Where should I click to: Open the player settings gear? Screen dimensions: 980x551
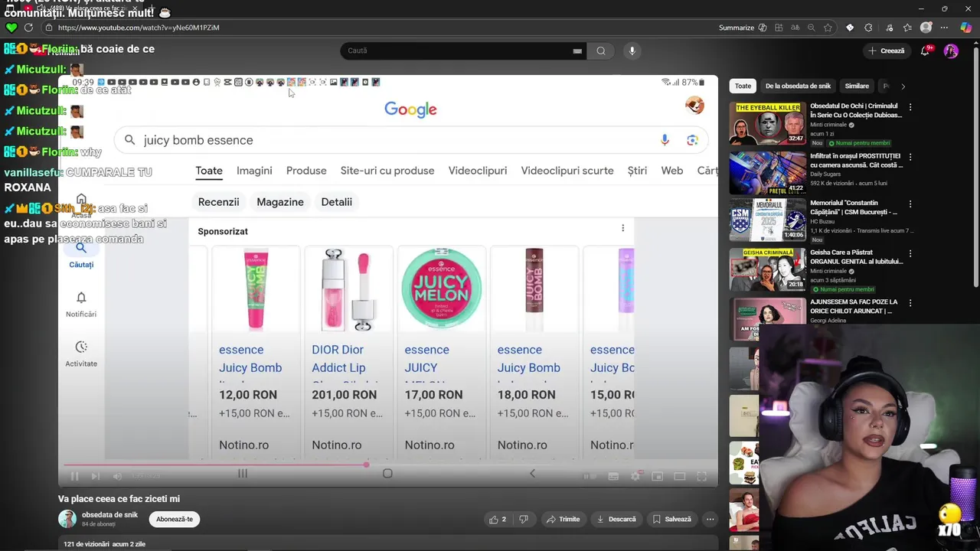click(635, 476)
